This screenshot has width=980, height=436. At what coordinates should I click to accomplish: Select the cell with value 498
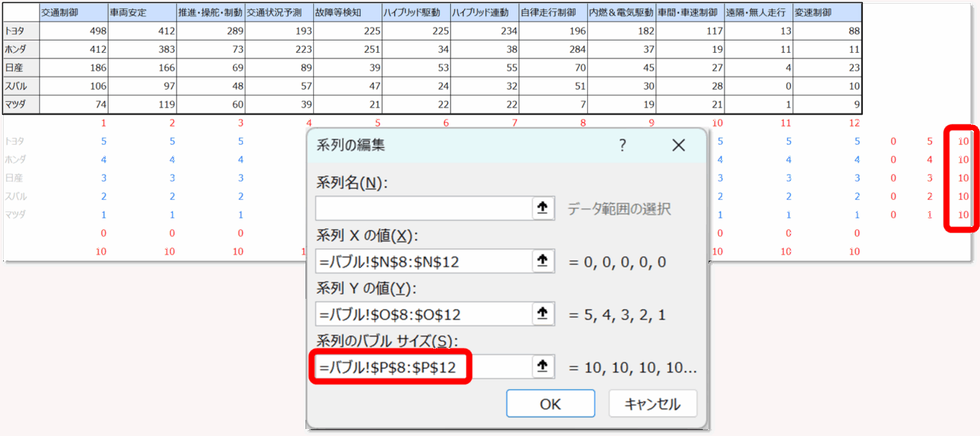[x=73, y=31]
